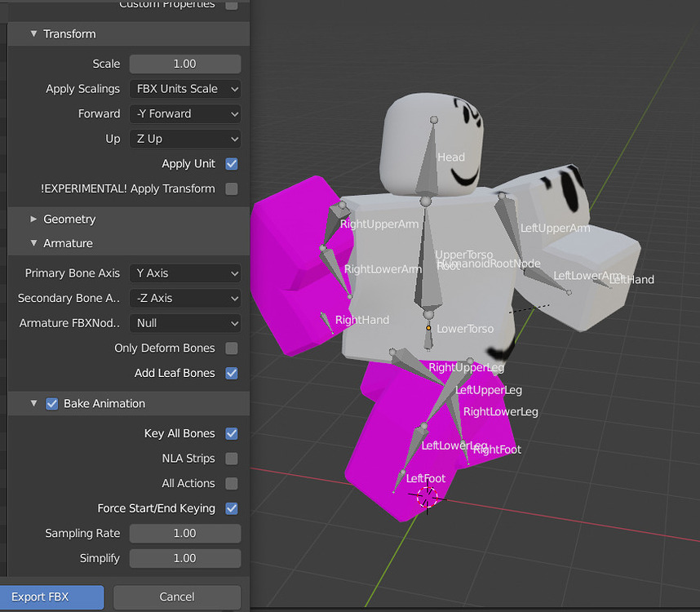Click the Scale value field
Viewport: 700px width, 612px height.
185,64
